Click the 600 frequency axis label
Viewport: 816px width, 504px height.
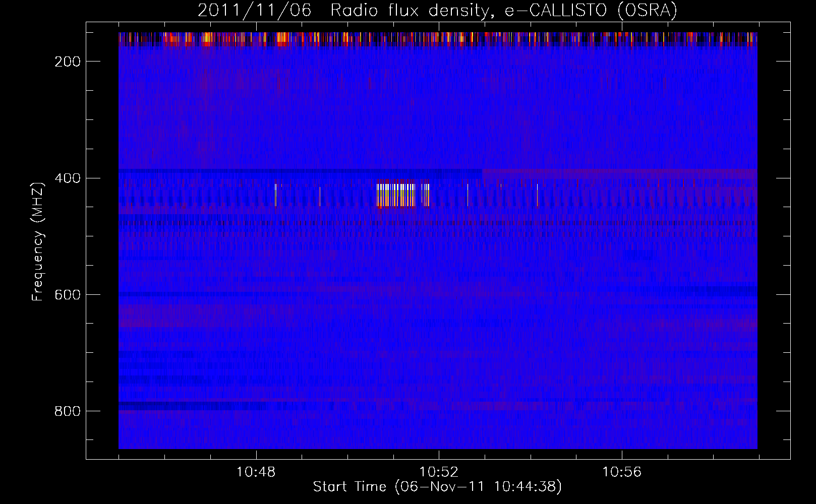coord(68,295)
